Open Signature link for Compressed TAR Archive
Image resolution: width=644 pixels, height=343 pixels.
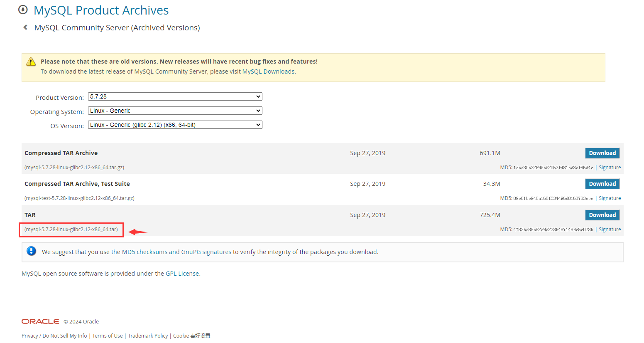pyautogui.click(x=610, y=168)
